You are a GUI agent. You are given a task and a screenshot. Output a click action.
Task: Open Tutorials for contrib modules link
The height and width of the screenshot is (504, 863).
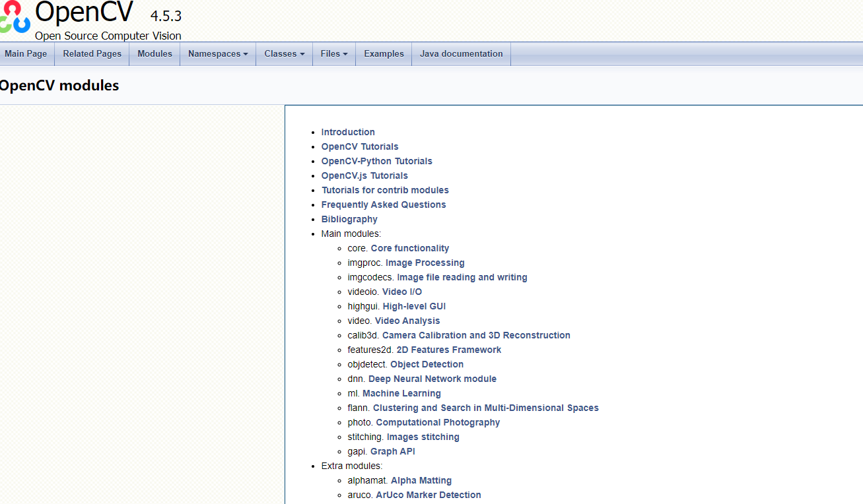(x=385, y=190)
